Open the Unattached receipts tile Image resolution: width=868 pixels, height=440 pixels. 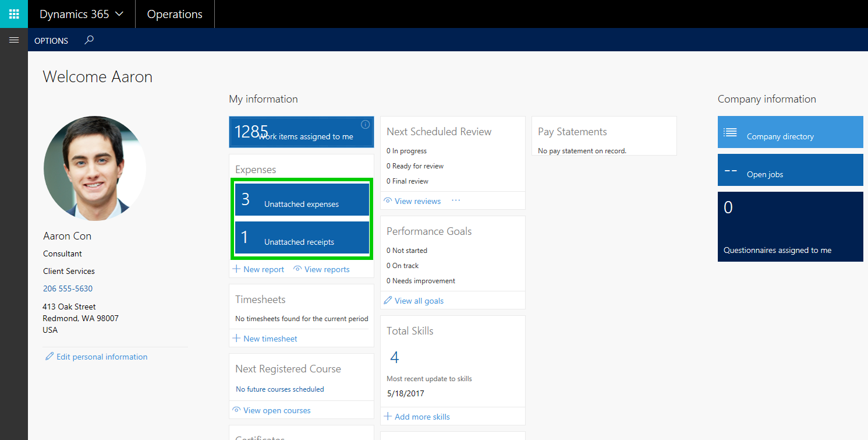point(302,237)
